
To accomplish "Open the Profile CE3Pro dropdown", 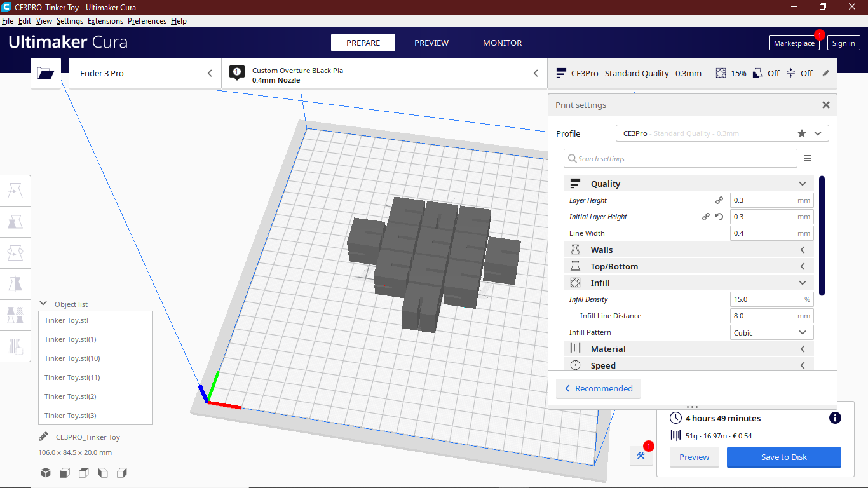I will point(722,133).
